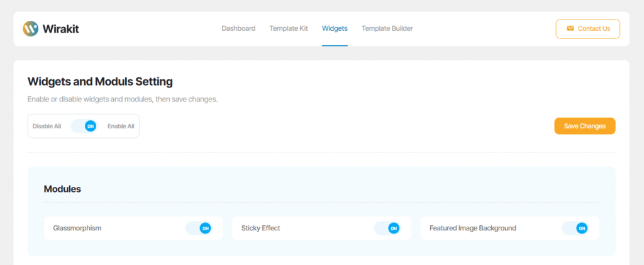Select the Sticky Effect module label
The height and width of the screenshot is (265, 644).
point(260,228)
